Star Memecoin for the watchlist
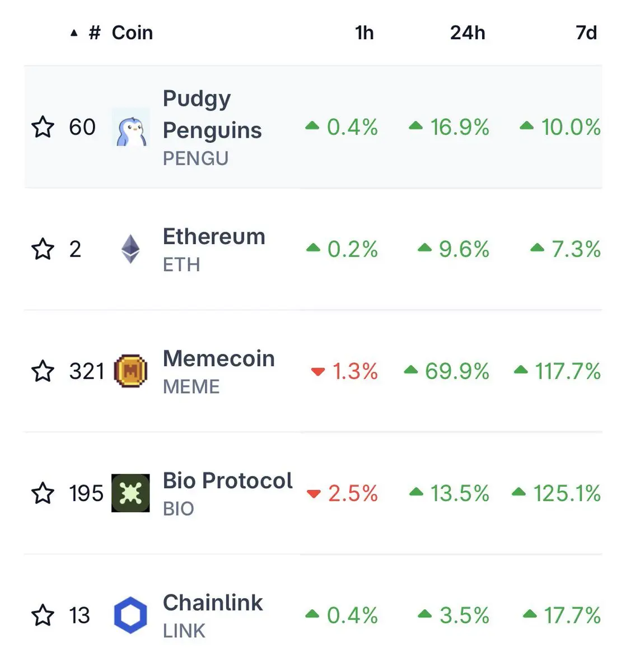The height and width of the screenshot is (672, 626). [x=43, y=371]
